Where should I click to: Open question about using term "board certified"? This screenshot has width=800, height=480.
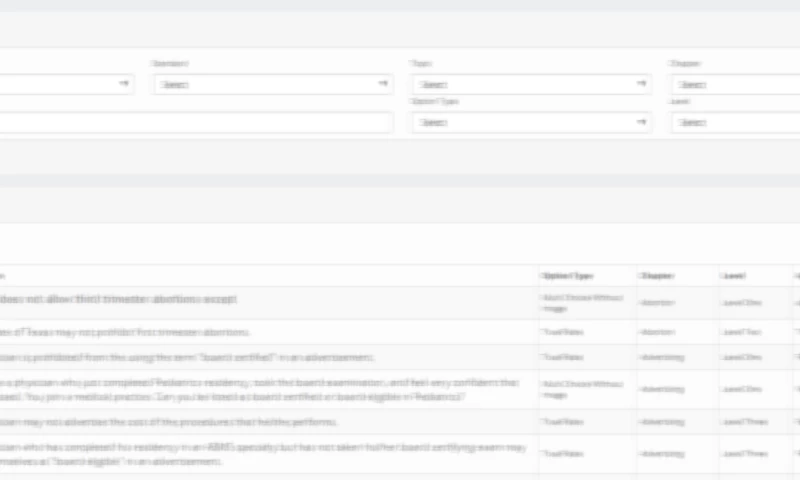pos(188,357)
